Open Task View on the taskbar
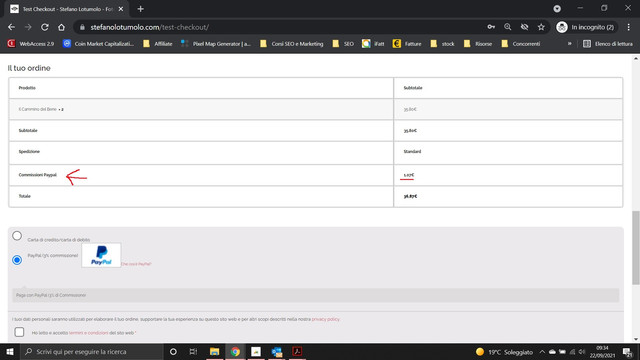Image resolution: width=640 pixels, height=360 pixels. (193, 351)
